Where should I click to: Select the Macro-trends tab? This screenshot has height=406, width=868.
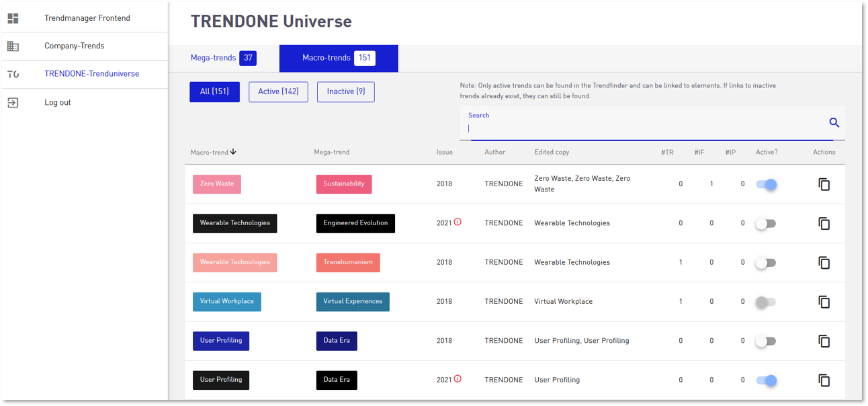(x=339, y=58)
